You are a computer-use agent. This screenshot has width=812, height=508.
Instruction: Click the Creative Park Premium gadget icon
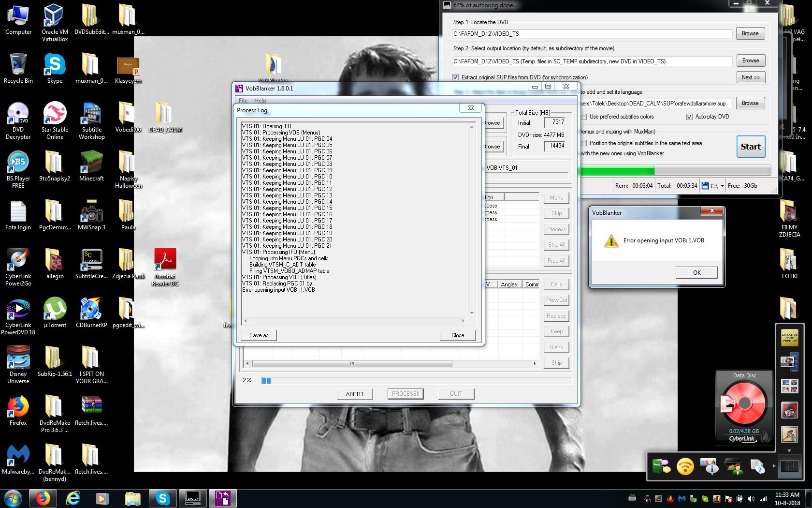tap(789, 338)
